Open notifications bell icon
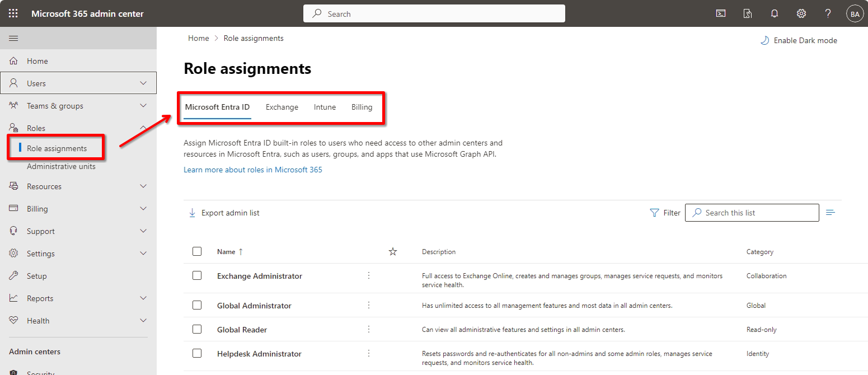The height and width of the screenshot is (375, 868). (x=775, y=13)
